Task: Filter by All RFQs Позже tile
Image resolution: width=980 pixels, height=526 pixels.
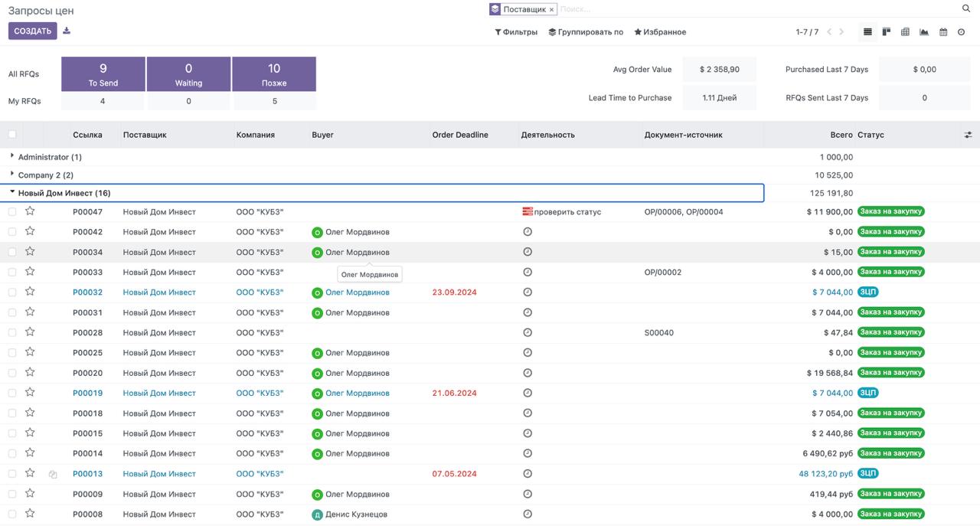Action: tap(274, 74)
